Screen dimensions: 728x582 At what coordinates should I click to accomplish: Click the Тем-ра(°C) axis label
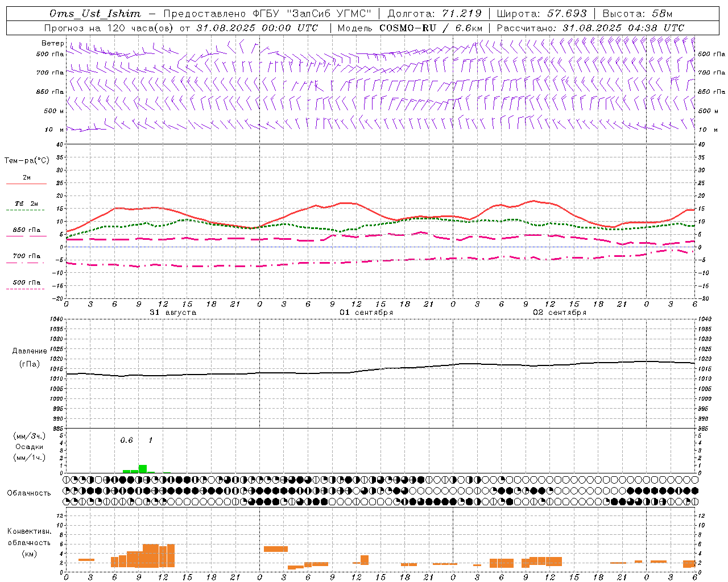click(x=27, y=161)
